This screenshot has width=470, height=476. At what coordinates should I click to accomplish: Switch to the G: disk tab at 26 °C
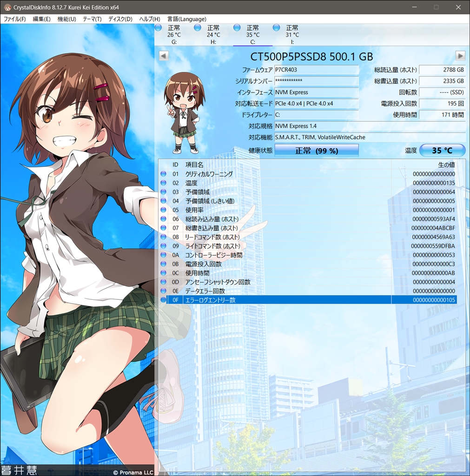tap(174, 34)
